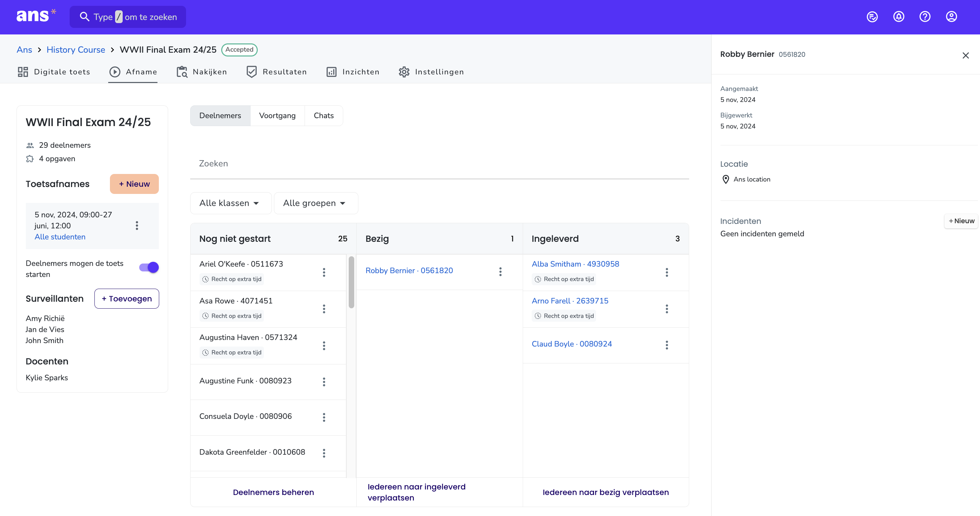
Task: Click the location pin icon next to Ans location
Action: pyautogui.click(x=726, y=179)
